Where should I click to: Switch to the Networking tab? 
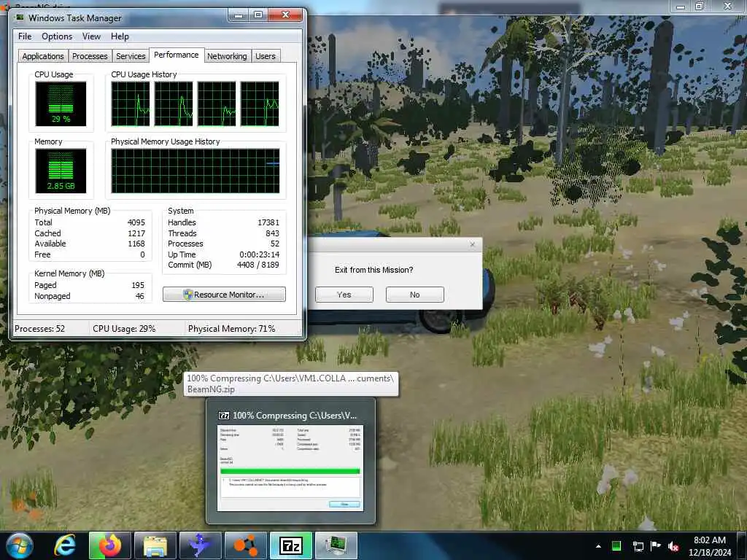pos(227,56)
